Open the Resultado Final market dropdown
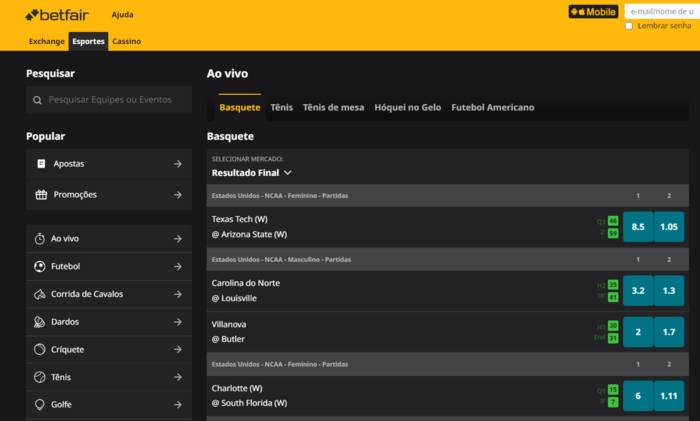Screen dimensions: 700x421 251,173
